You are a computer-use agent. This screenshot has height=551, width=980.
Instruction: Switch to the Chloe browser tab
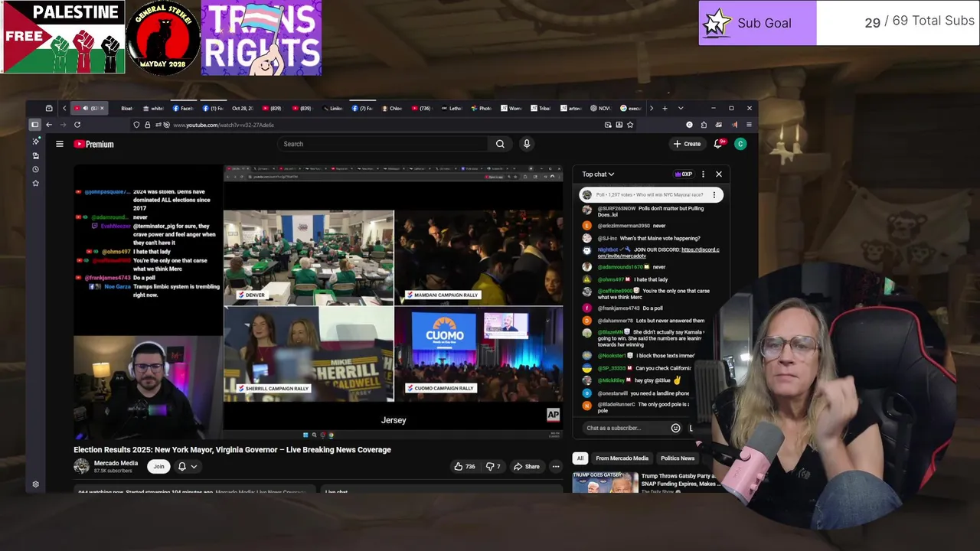[392, 108]
